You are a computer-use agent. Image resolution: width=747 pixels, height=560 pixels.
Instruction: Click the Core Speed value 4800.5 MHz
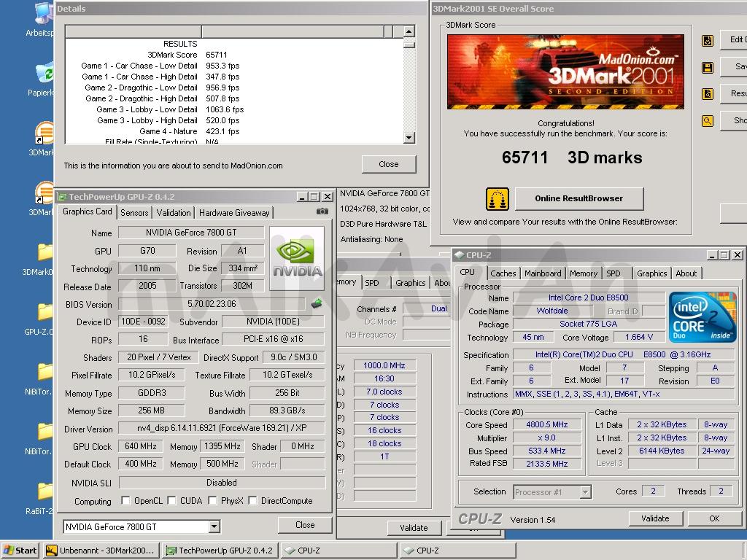coord(547,424)
